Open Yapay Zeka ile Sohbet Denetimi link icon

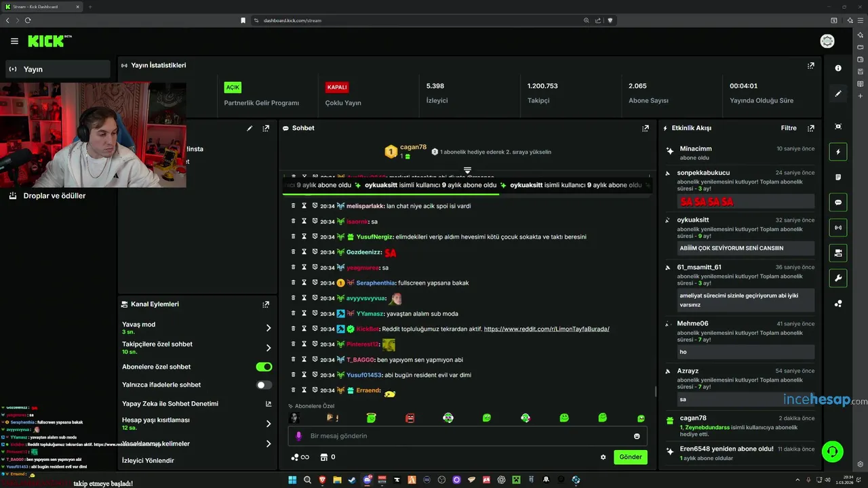pyautogui.click(x=269, y=404)
